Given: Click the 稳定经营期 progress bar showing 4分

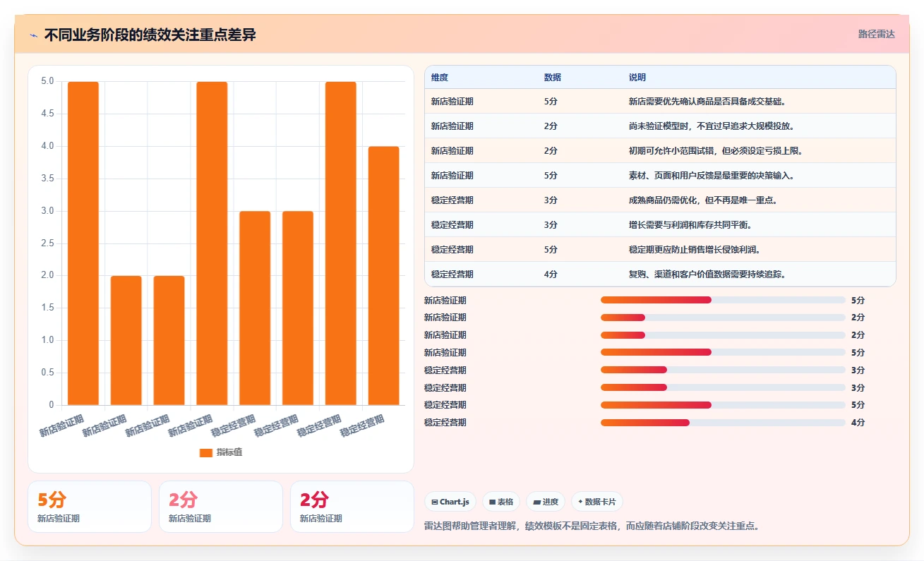Looking at the screenshot, I should (x=723, y=423).
